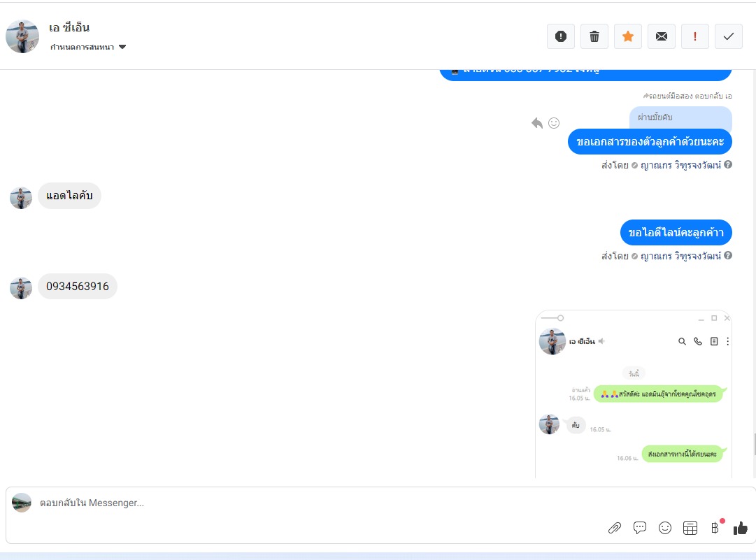This screenshot has width=756, height=560.
Task: Delete conversation with the trash icon
Action: [x=594, y=36]
